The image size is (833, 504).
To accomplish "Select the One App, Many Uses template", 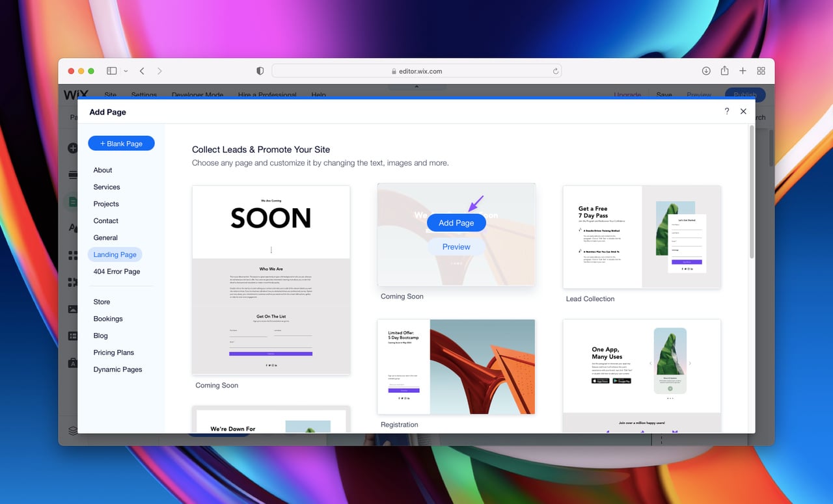I will 642,376.
